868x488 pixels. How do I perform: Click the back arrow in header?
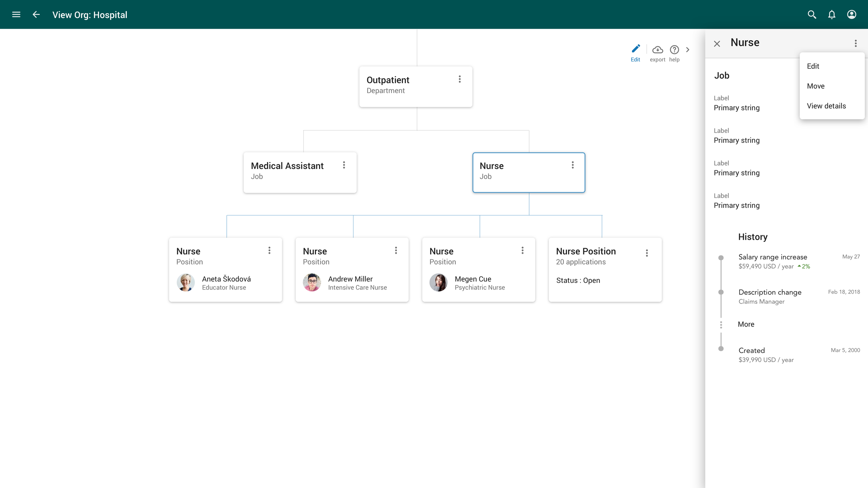pos(36,15)
